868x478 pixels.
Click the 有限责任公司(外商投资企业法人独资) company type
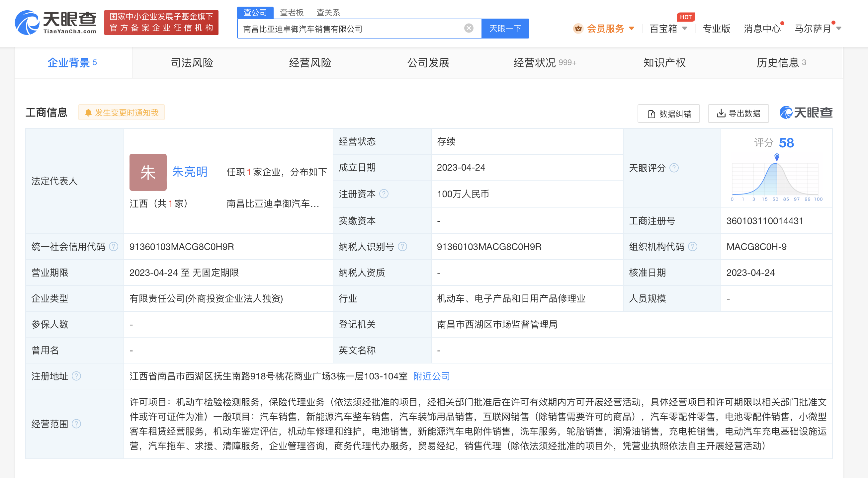(206, 298)
